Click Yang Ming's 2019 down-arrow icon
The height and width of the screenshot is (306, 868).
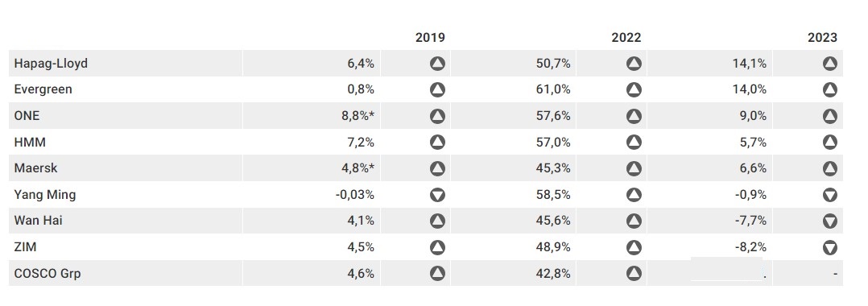pos(437,195)
